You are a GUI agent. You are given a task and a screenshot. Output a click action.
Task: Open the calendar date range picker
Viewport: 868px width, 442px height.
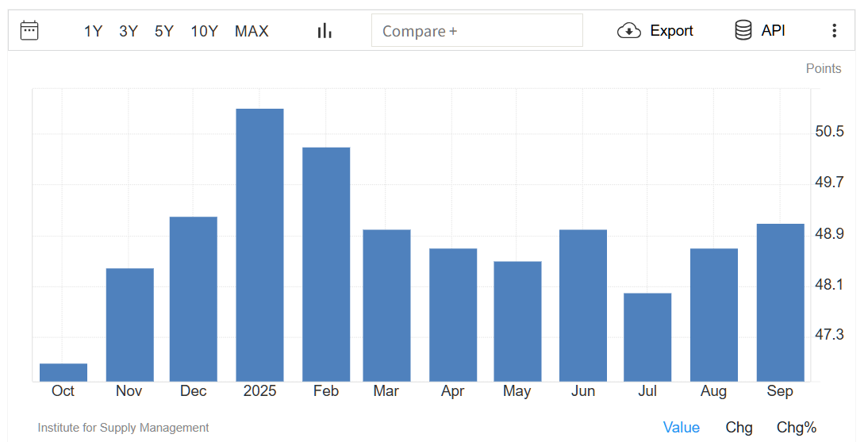click(29, 31)
